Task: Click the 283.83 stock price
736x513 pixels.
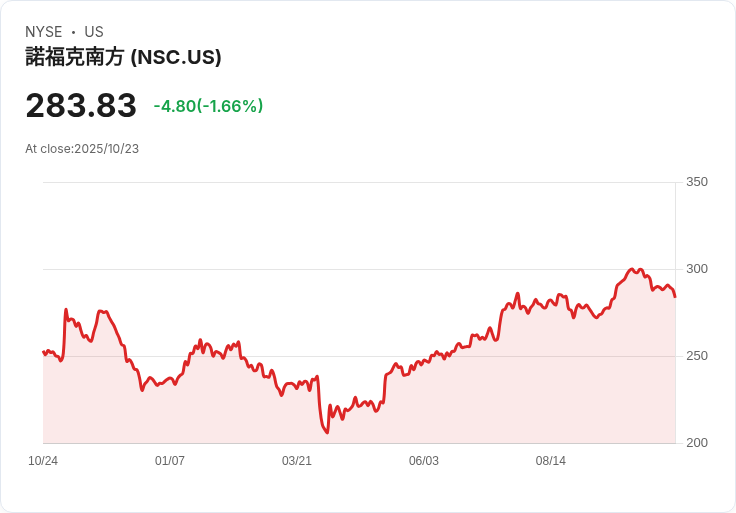Action: 81,105
